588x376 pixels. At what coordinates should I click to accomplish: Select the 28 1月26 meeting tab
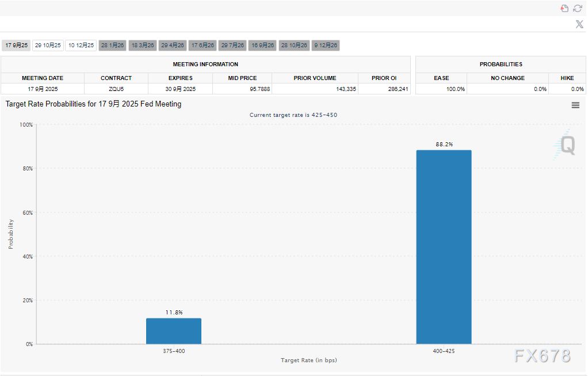[x=112, y=45]
